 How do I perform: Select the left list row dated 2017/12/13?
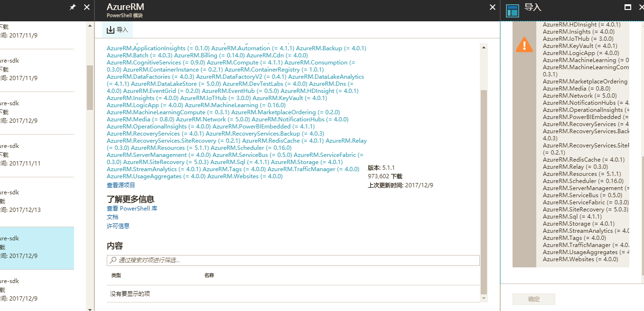(37, 202)
